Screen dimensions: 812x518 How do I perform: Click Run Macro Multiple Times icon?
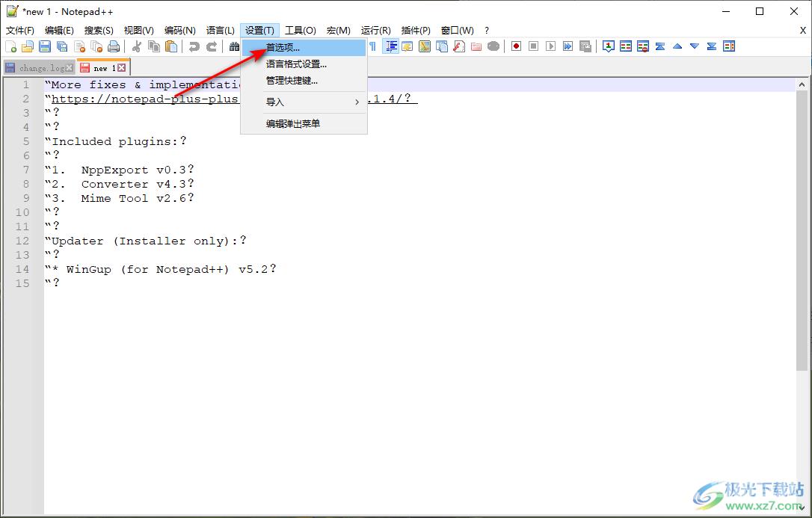tap(568, 46)
